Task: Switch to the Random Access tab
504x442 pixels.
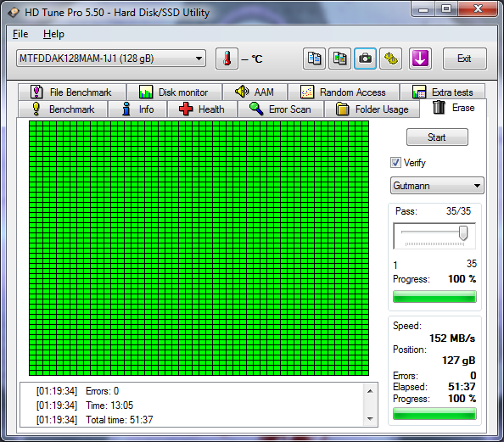Action: pyautogui.click(x=344, y=92)
